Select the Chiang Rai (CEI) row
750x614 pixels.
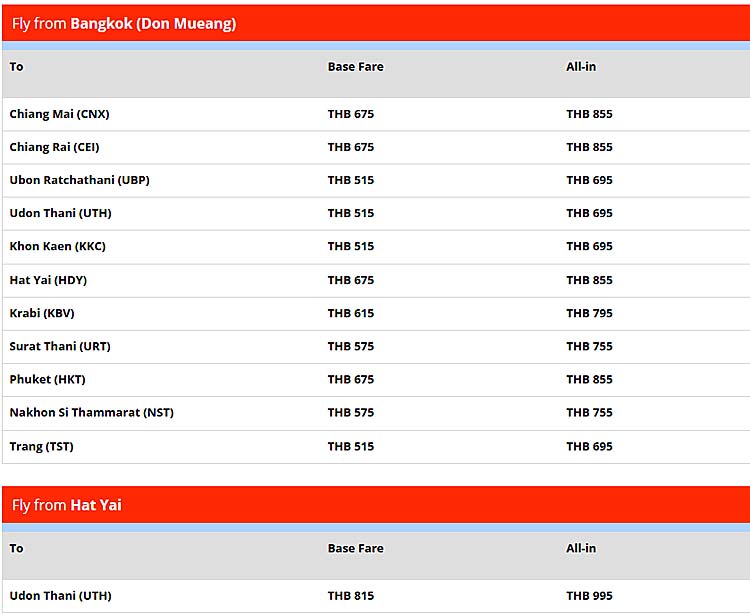pyautogui.click(x=54, y=147)
